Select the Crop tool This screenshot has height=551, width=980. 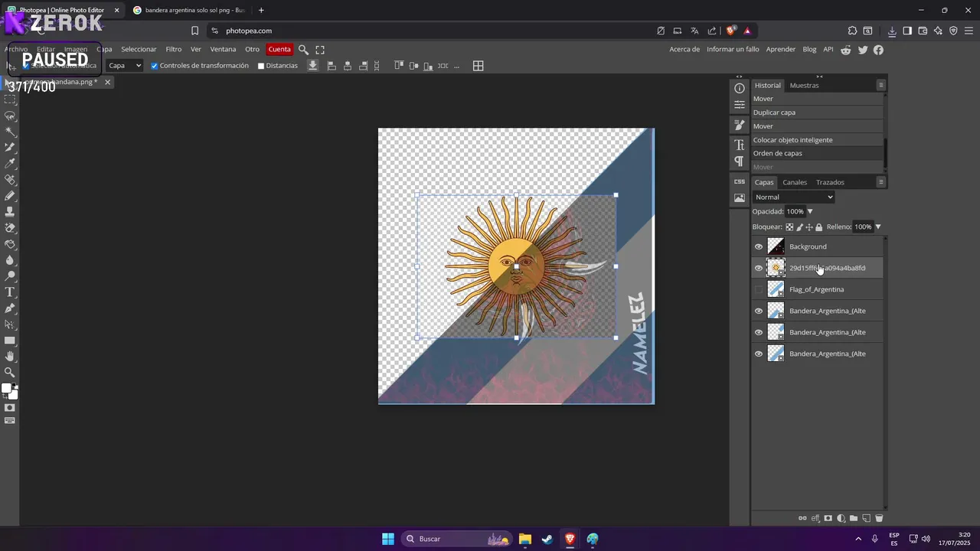pos(10,148)
